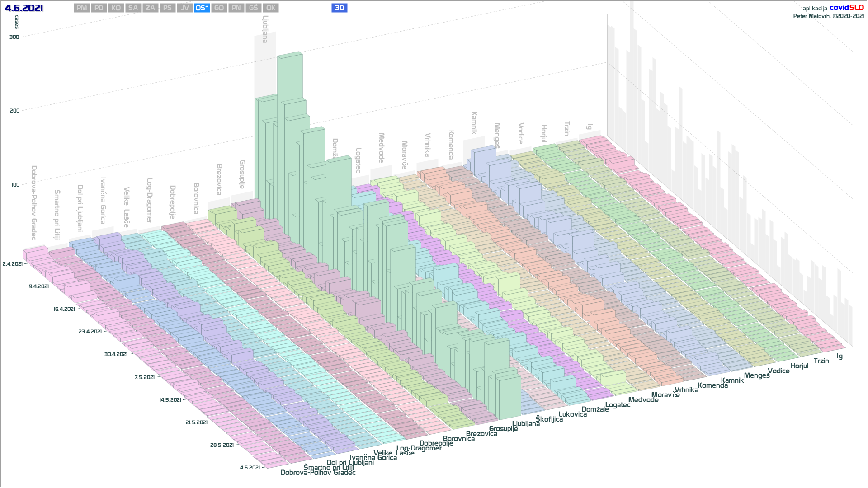The width and height of the screenshot is (868, 488).
Task: Click the Domžale axis label
Action: pos(595,409)
